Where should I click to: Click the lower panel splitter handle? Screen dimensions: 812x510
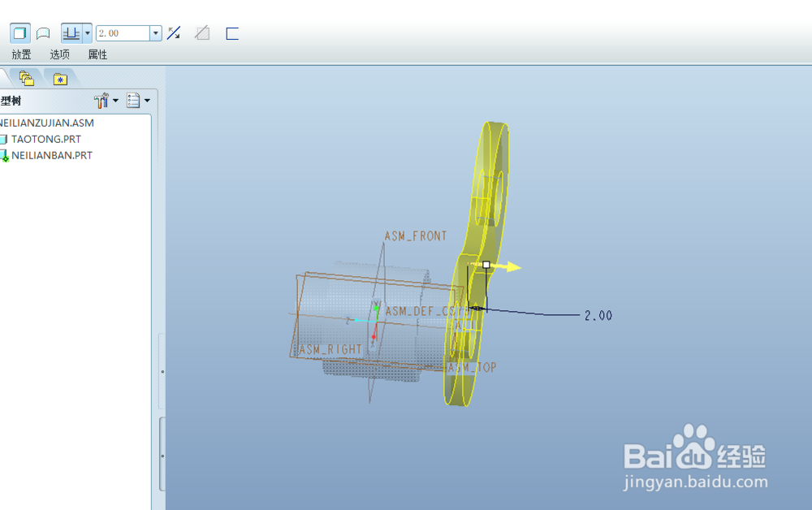(x=162, y=456)
